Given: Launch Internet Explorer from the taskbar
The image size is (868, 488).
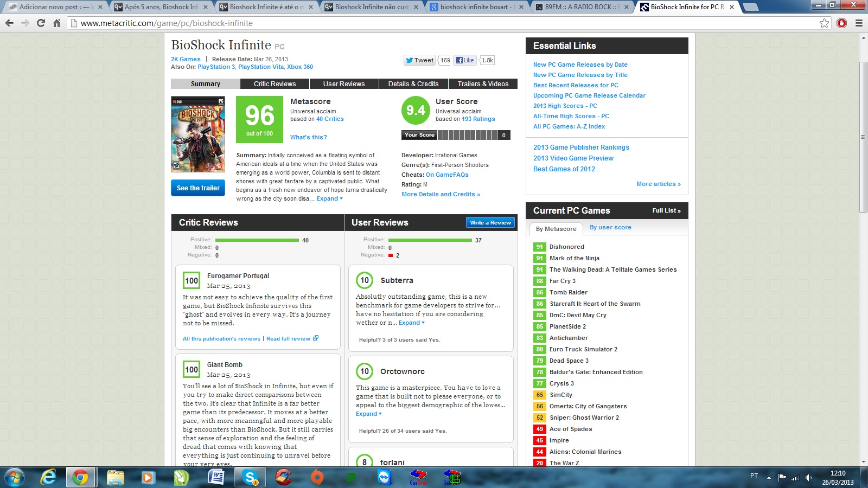Looking at the screenshot, I should tap(49, 477).
